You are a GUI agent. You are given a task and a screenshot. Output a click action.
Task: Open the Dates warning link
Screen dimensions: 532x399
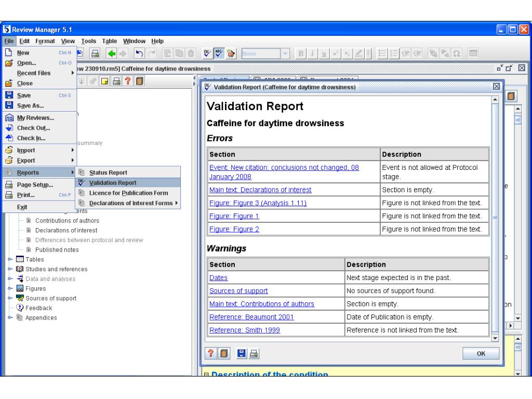coord(219,277)
